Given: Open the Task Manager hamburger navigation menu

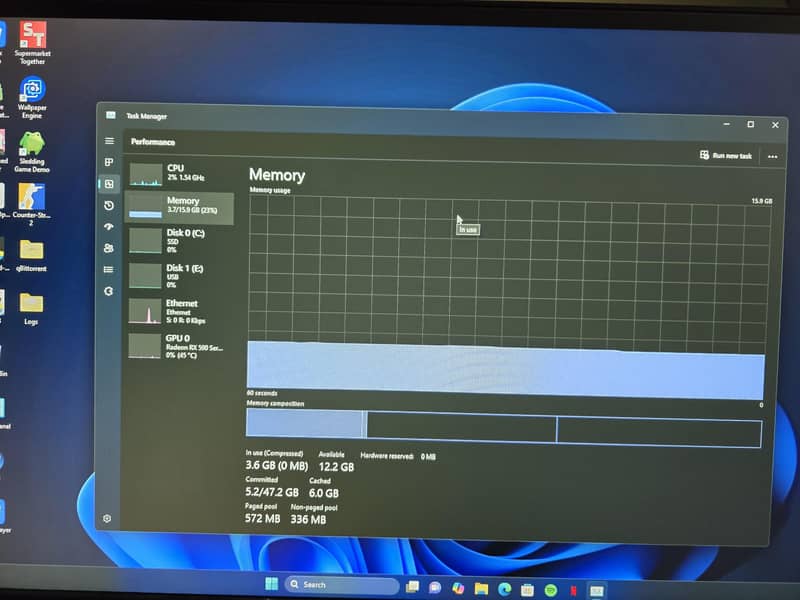Looking at the screenshot, I should coord(109,141).
